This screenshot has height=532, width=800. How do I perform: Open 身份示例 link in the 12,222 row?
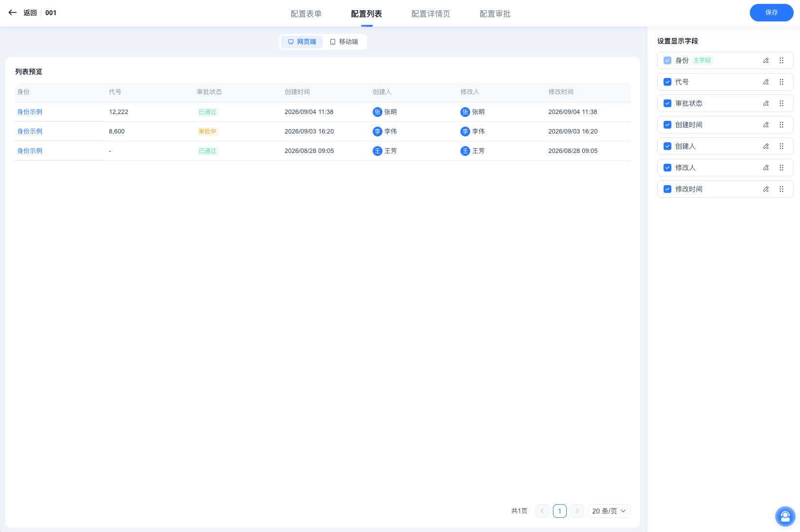click(30, 112)
